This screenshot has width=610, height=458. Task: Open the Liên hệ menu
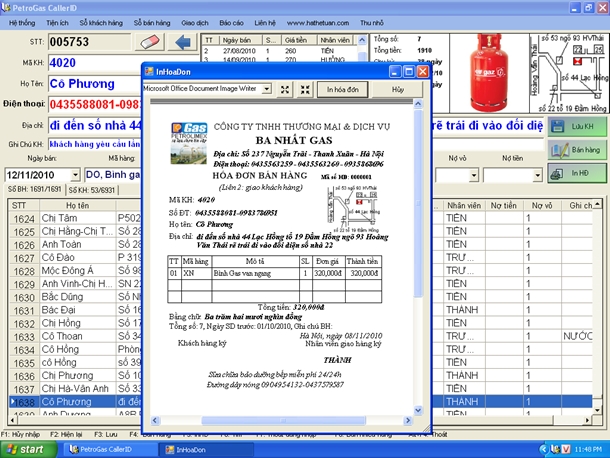point(265,23)
